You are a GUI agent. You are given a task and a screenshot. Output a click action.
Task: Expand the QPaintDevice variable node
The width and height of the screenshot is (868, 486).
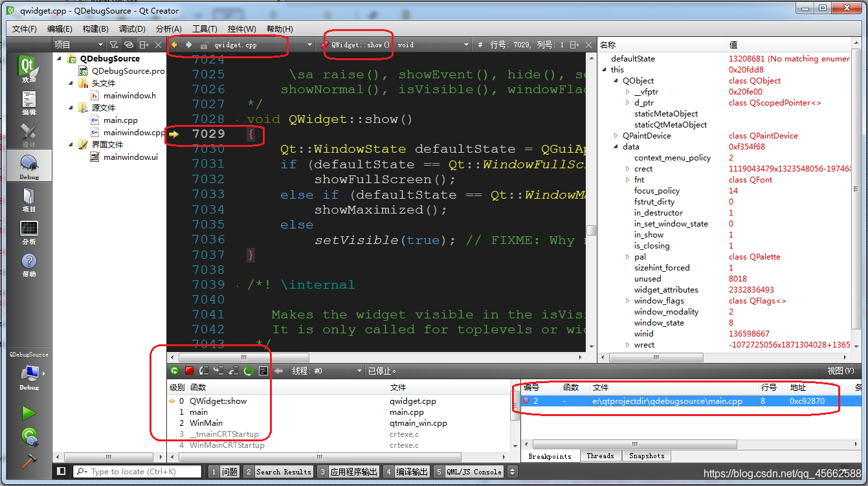click(616, 136)
